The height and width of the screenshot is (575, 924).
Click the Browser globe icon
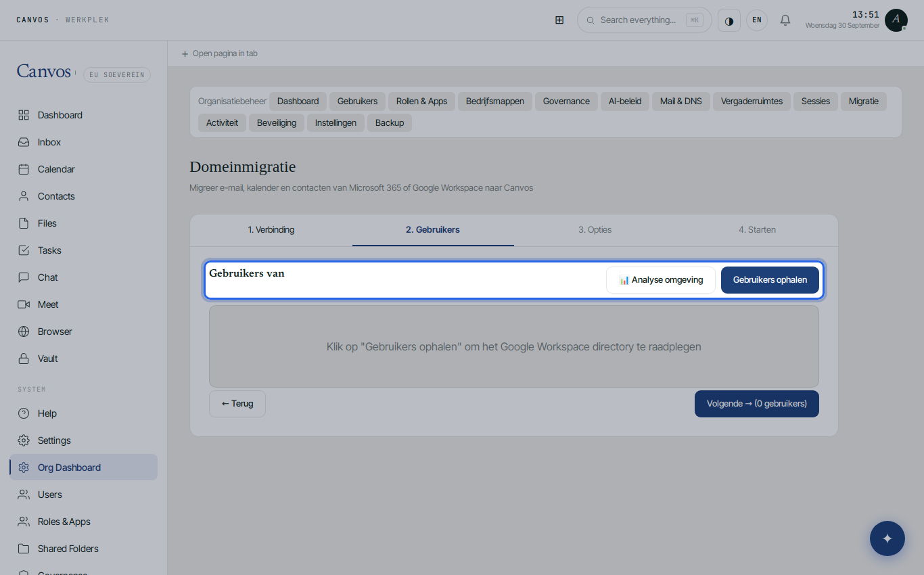[24, 331]
